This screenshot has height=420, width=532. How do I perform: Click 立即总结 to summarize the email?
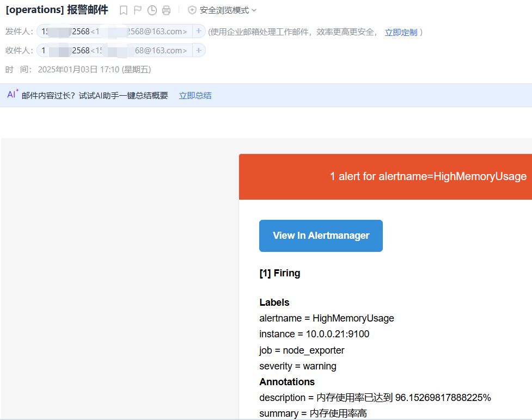click(195, 95)
